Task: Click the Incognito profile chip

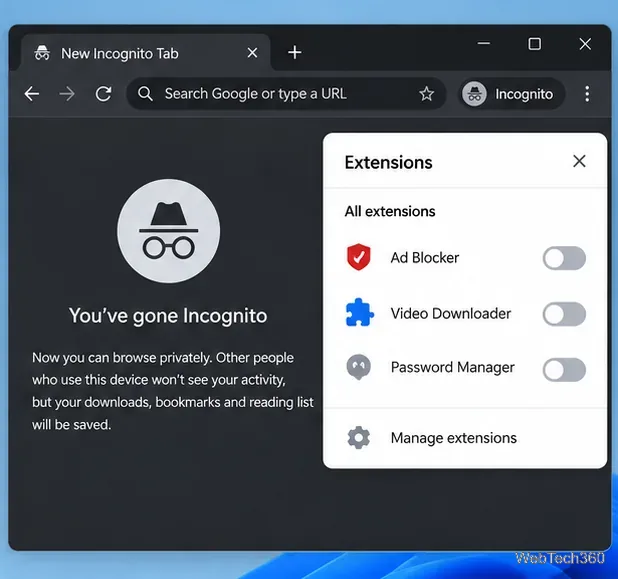Action: coord(512,94)
